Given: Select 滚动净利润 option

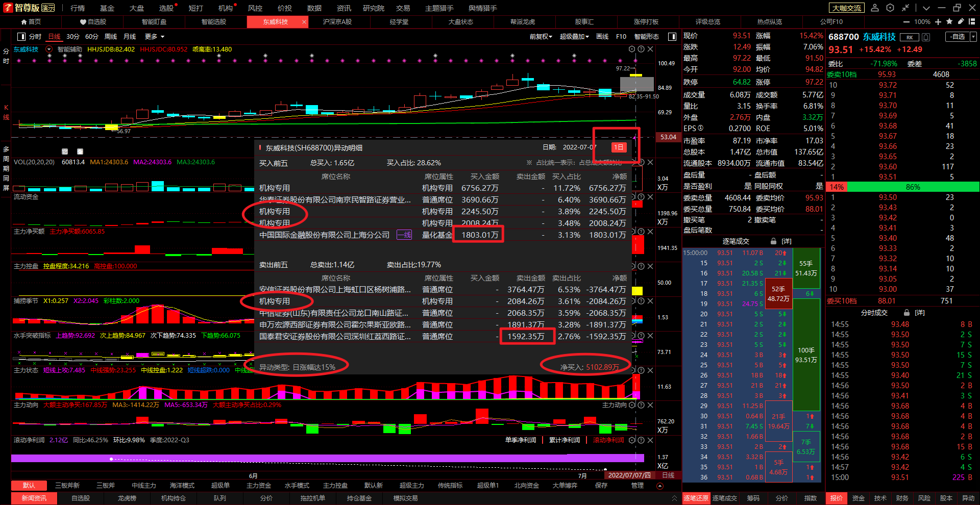Looking at the screenshot, I should 608,440.
